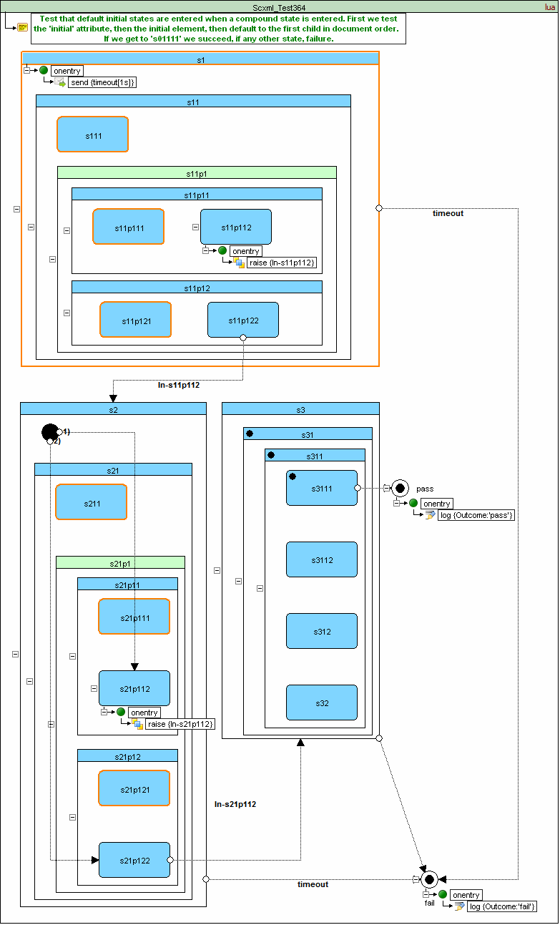Collapse the s11p112 state children
Screen dimensions: 560x925
[x=195, y=227]
